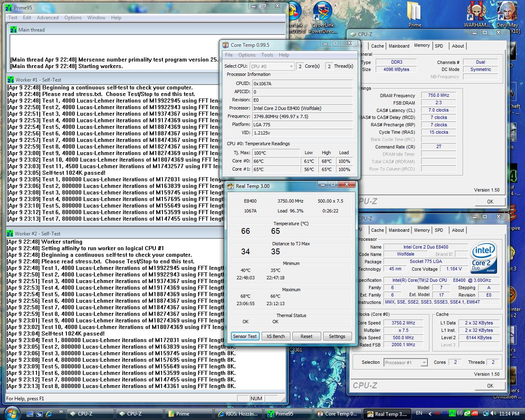Open the Tools menu in Core Temp
Screen dimensions: 525x420
click(267, 55)
